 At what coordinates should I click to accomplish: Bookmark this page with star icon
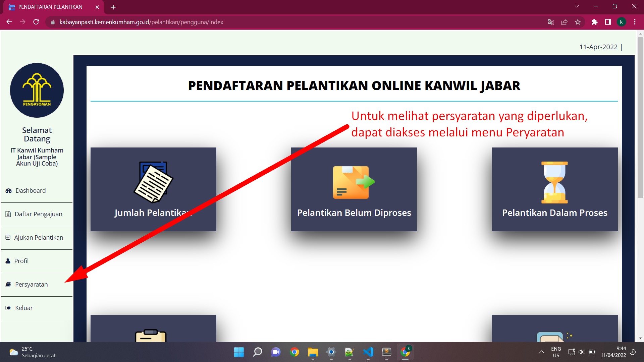point(578,22)
